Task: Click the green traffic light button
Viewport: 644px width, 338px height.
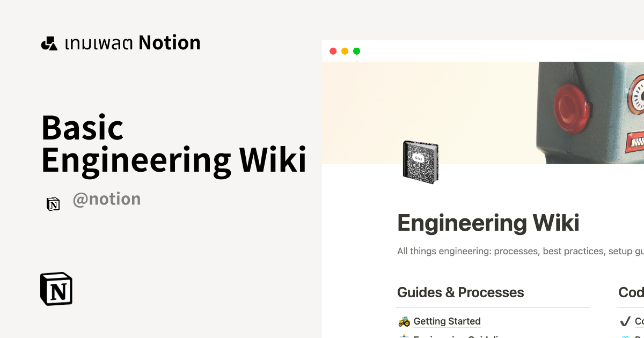Action: pos(356,50)
